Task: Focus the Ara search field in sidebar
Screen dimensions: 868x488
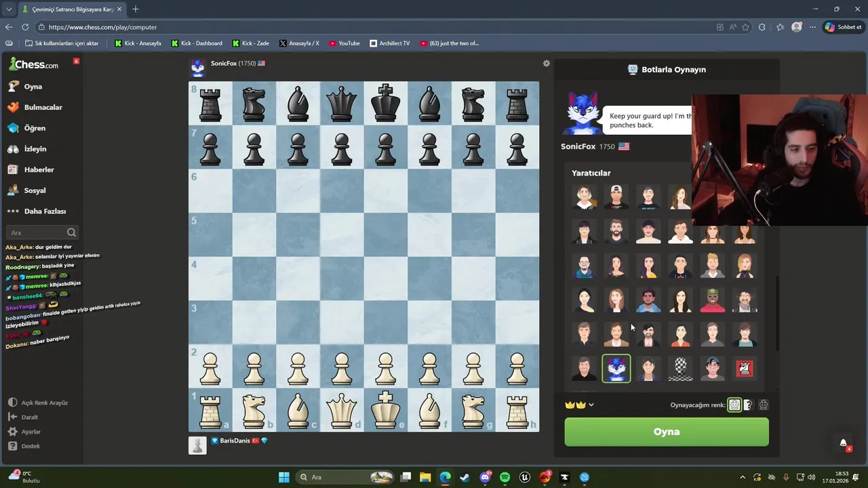Action: click(x=42, y=232)
